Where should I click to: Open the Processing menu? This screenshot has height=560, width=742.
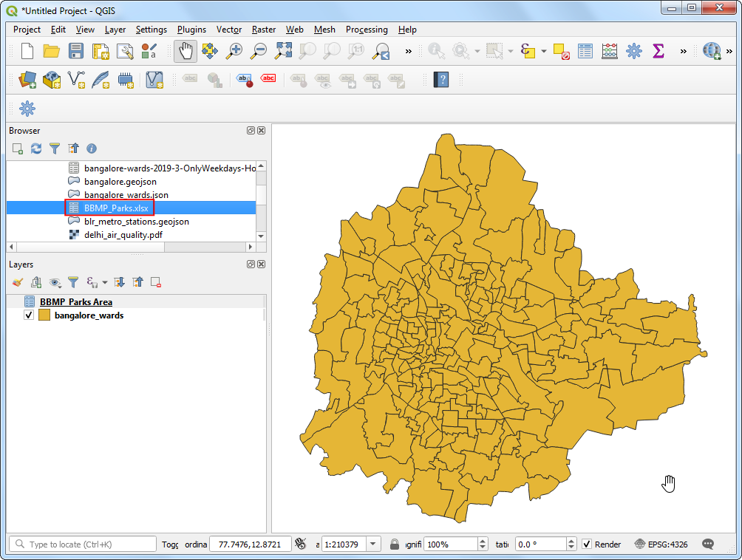(367, 30)
